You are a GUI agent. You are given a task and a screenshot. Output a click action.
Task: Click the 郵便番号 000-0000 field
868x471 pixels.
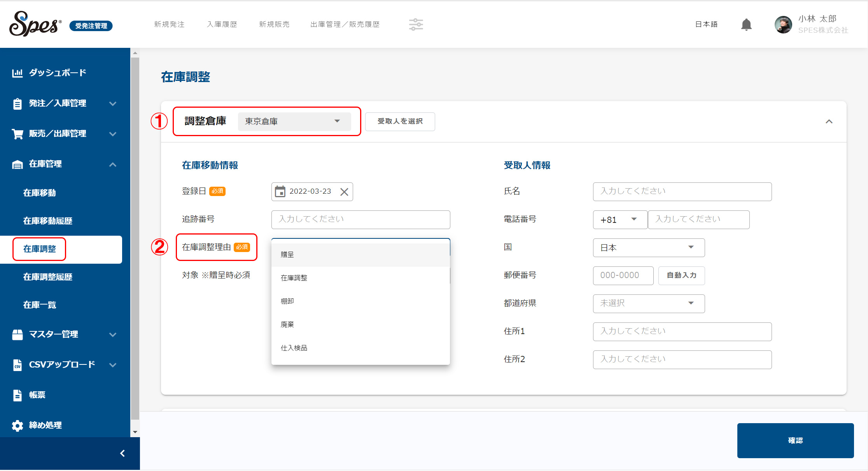[623, 276]
